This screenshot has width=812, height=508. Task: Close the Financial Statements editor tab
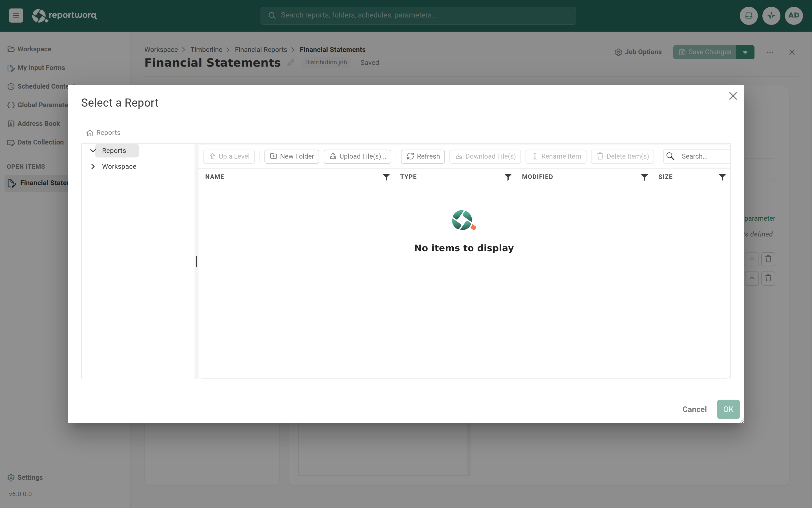(792, 52)
